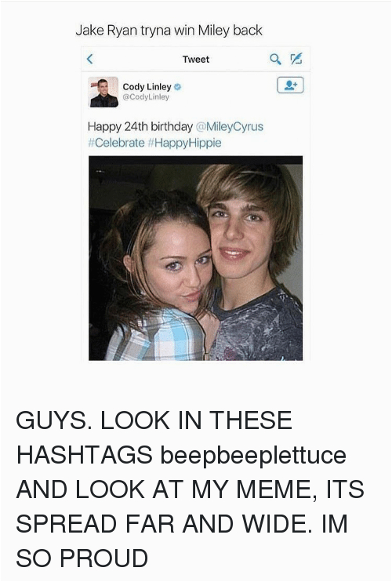Image resolution: width=392 pixels, height=582 pixels.
Task: Open search with the magnifier icon
Action: coord(275,59)
